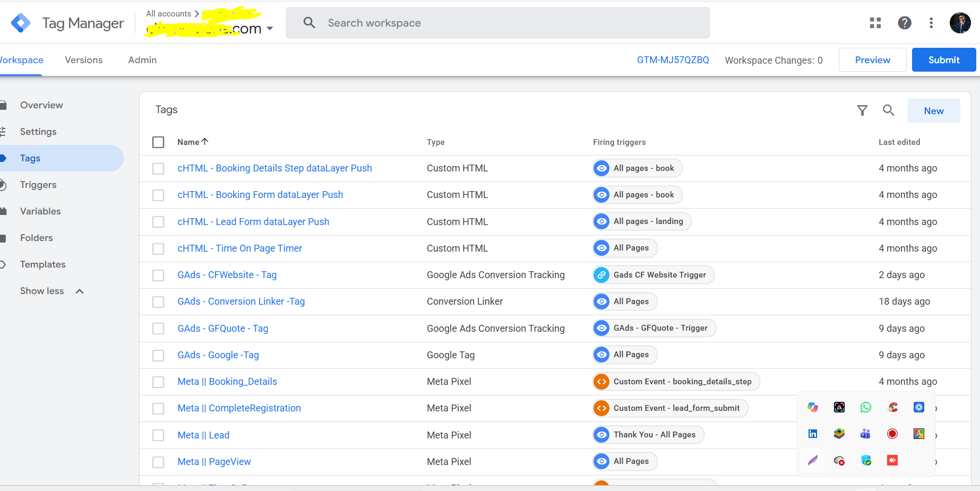Switch to the Admin tab

click(x=142, y=60)
